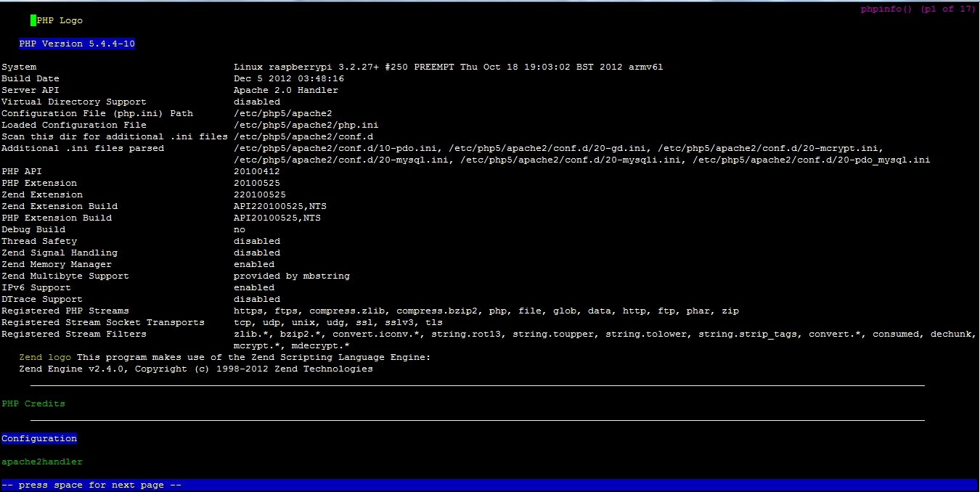
Task: Click the Registered PHP Streams label
Action: 65,311
